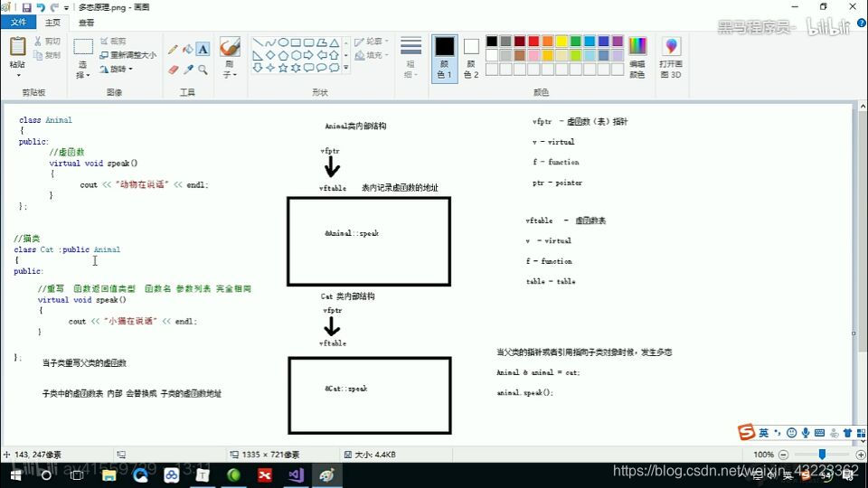Pick the right arrow shape
The image size is (868, 488).
pos(308,55)
